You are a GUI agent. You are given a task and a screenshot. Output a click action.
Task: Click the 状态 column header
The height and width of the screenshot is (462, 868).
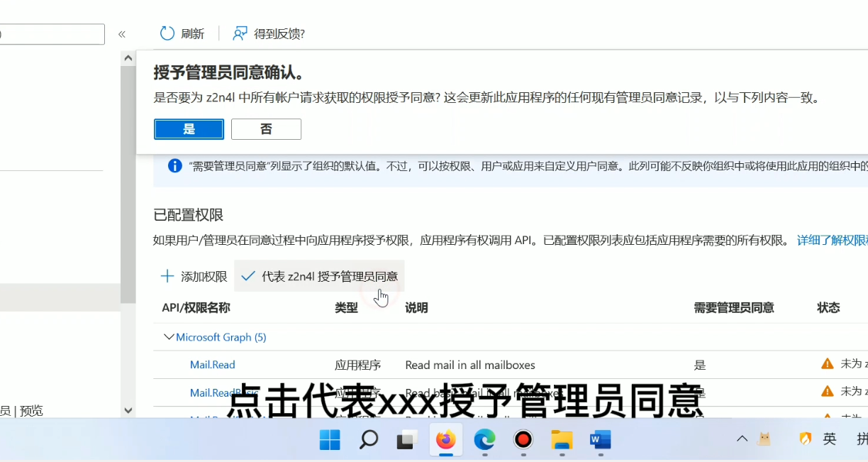coord(828,308)
